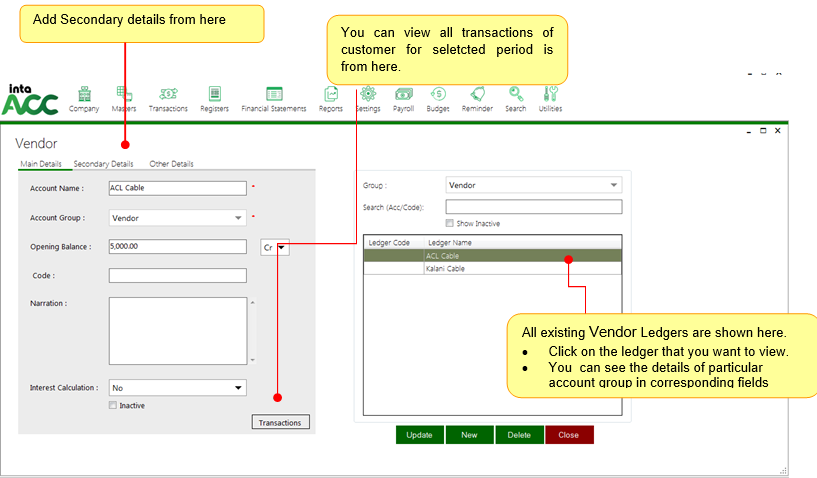Click the Utilities tools icon
This screenshot has width=817, height=478.
pos(550,96)
